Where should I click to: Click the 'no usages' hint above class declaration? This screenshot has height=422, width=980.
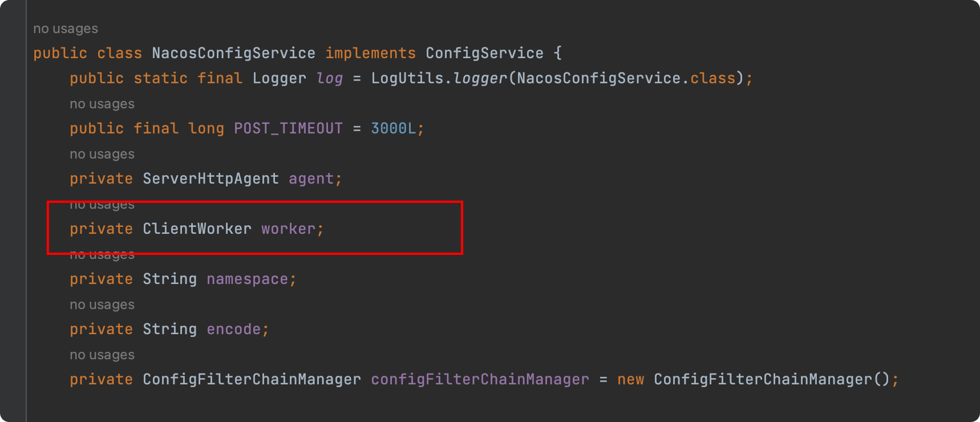point(66,29)
